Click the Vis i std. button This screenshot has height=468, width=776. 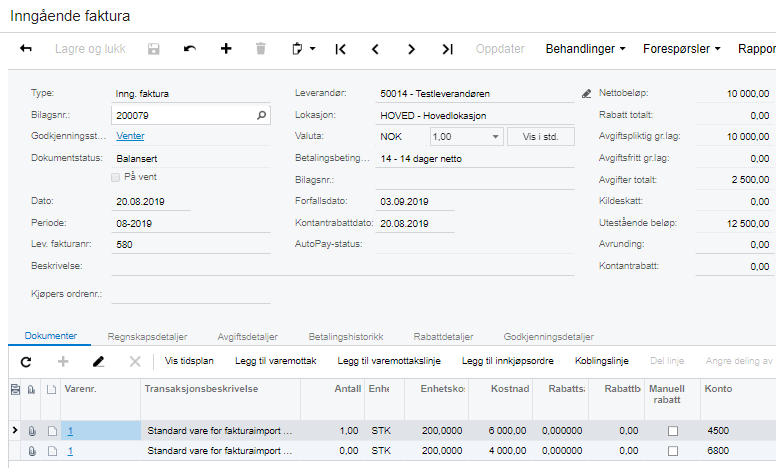click(540, 136)
